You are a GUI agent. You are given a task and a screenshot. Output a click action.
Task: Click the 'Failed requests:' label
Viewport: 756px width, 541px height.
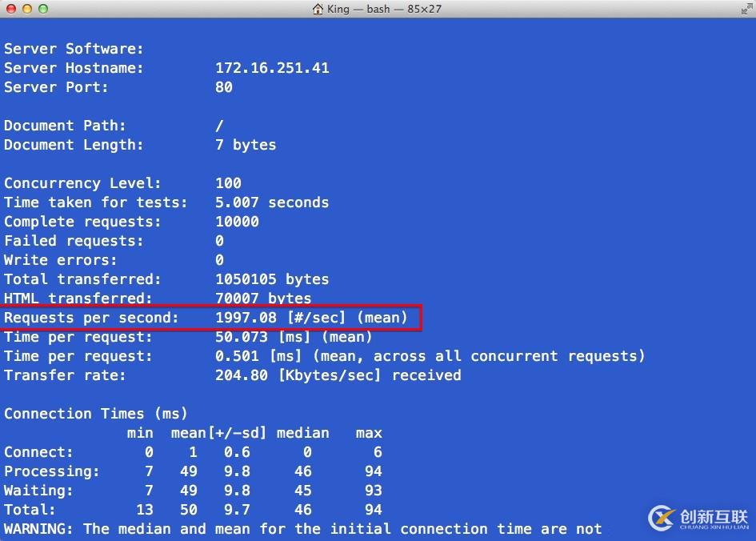coord(74,241)
